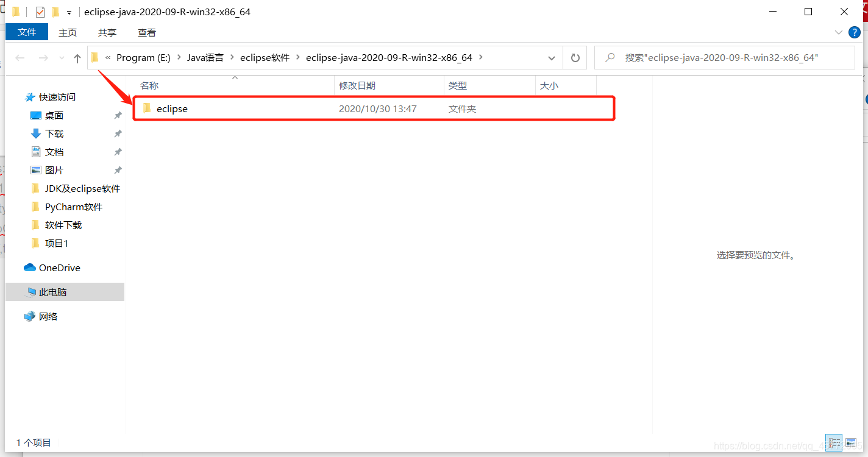Click the OneDrive cloud icon
This screenshot has height=457, width=868.
click(x=30, y=267)
